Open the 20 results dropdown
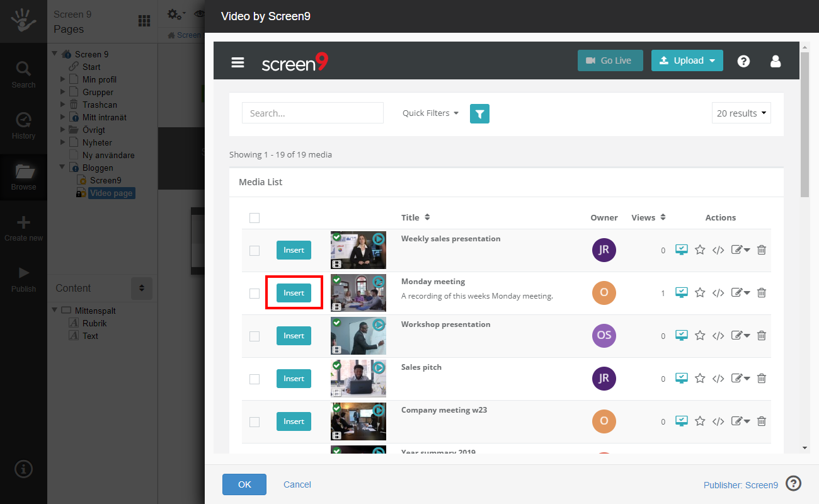 point(741,113)
